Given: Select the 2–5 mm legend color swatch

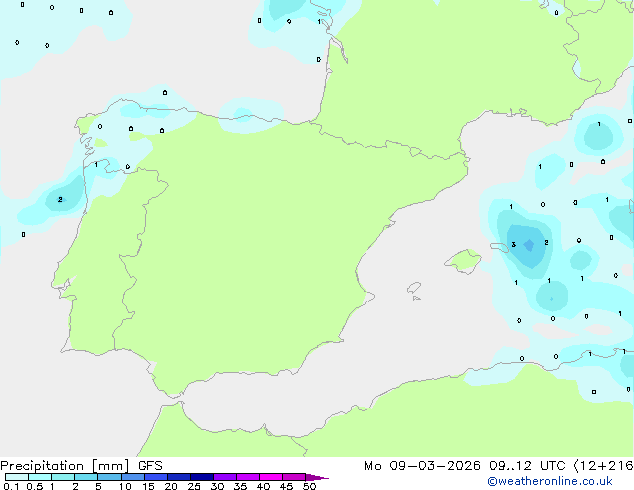Looking at the screenshot, I should click(86, 477).
